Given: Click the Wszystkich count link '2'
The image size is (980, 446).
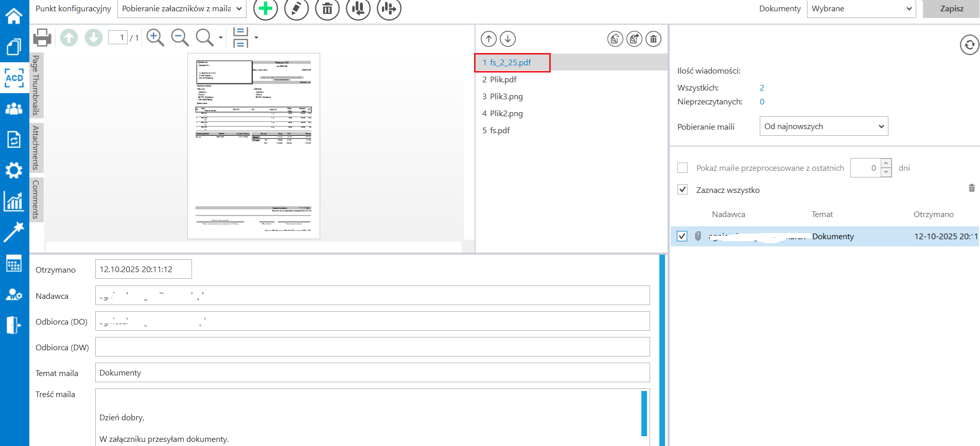Looking at the screenshot, I should (x=762, y=88).
